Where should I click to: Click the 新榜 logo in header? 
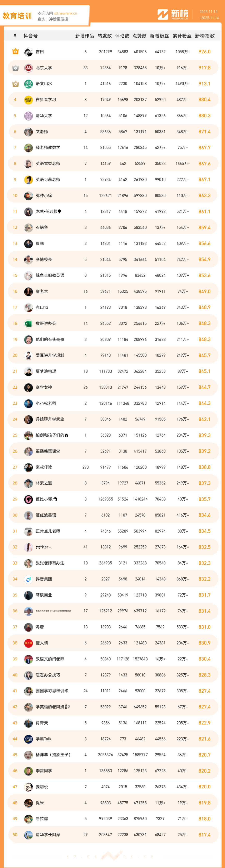(173, 14)
